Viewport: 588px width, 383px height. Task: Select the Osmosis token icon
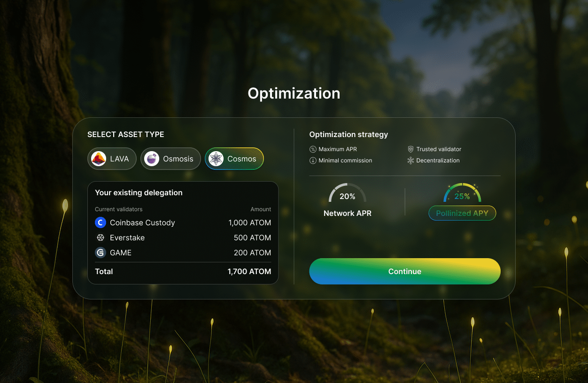151,159
